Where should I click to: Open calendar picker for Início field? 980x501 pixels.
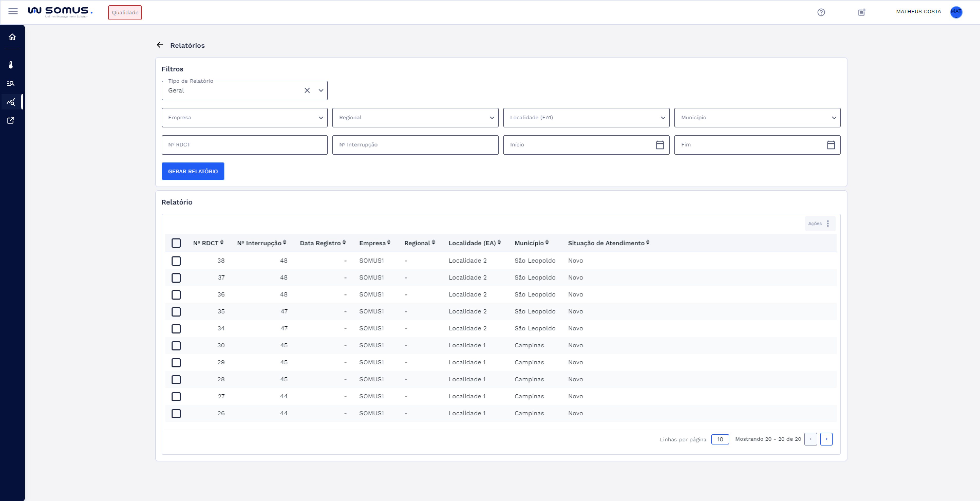660,145
